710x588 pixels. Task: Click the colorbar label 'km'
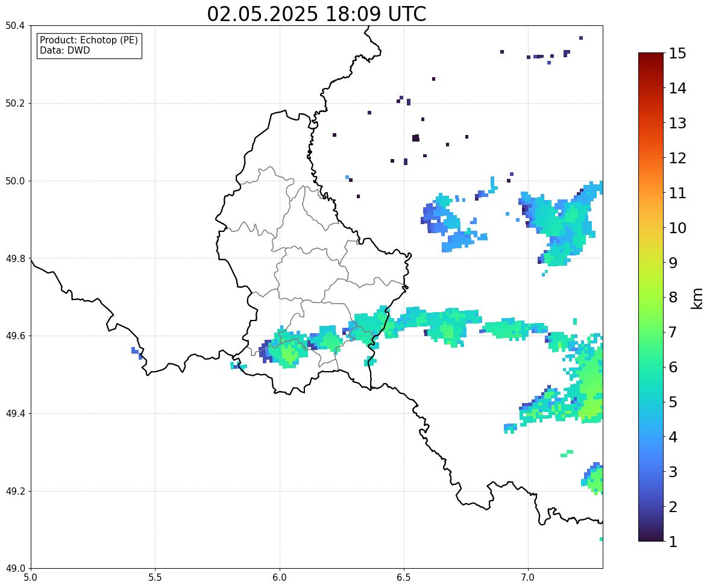coord(697,298)
